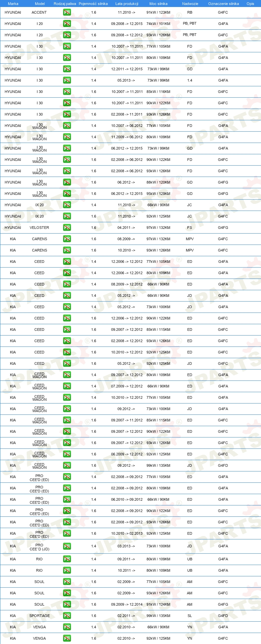Click the petrol icon in the I 30 85kW / 116KM row
The width and height of the screenshot is (261, 644).
tap(67, 92)
